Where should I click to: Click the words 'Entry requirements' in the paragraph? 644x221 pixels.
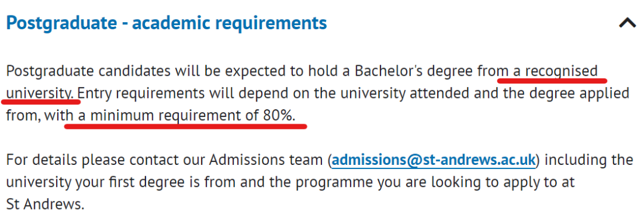pyautogui.click(x=141, y=93)
